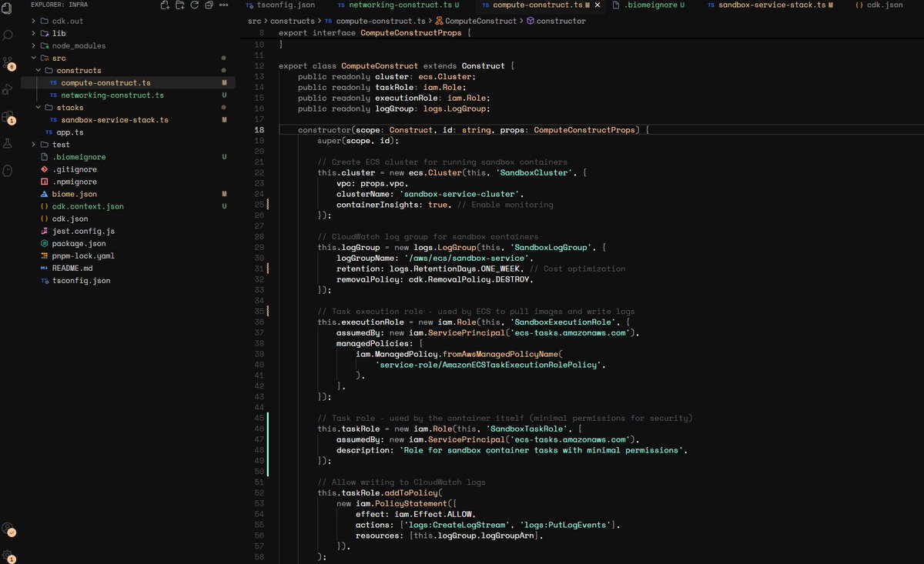
Task: Open sandbox-service-stack.ts in file tree
Action: tap(128, 120)
